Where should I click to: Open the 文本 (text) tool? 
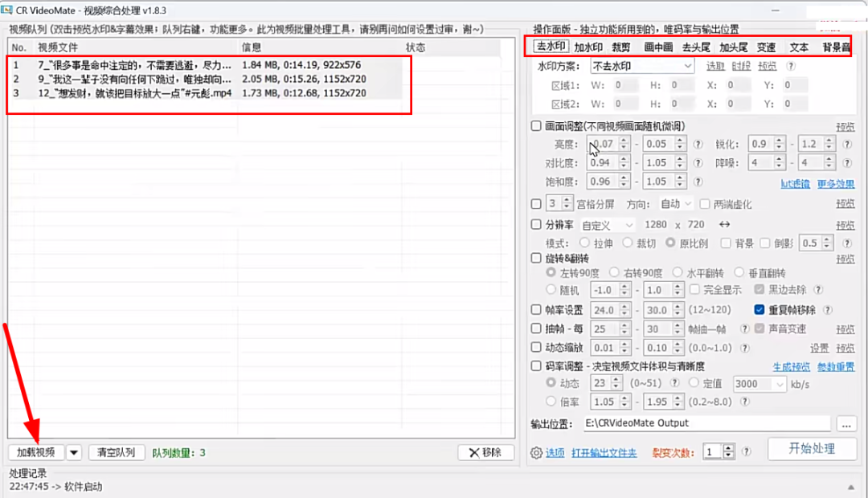(798, 47)
